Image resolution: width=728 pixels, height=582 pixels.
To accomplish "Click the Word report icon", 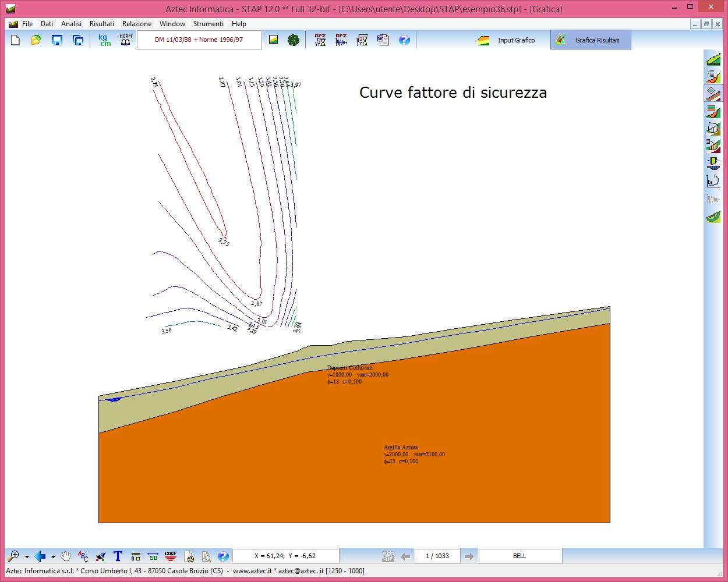I will pyautogui.click(x=383, y=40).
